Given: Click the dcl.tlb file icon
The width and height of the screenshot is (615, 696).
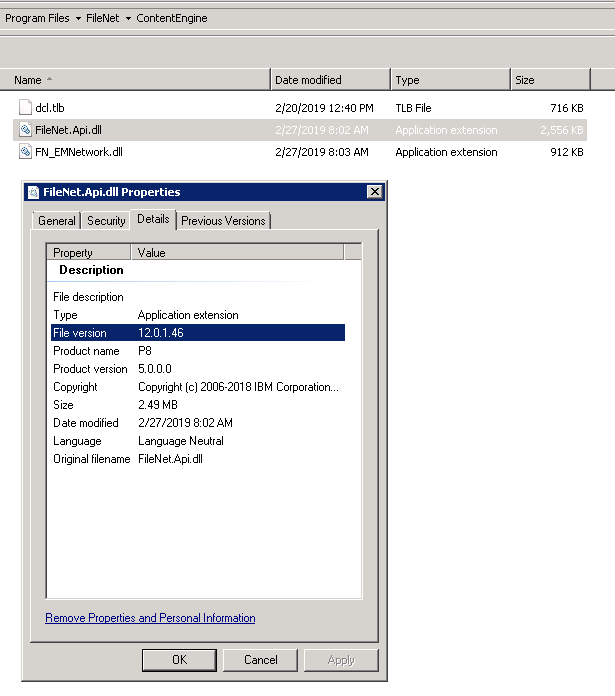Looking at the screenshot, I should (x=25, y=107).
